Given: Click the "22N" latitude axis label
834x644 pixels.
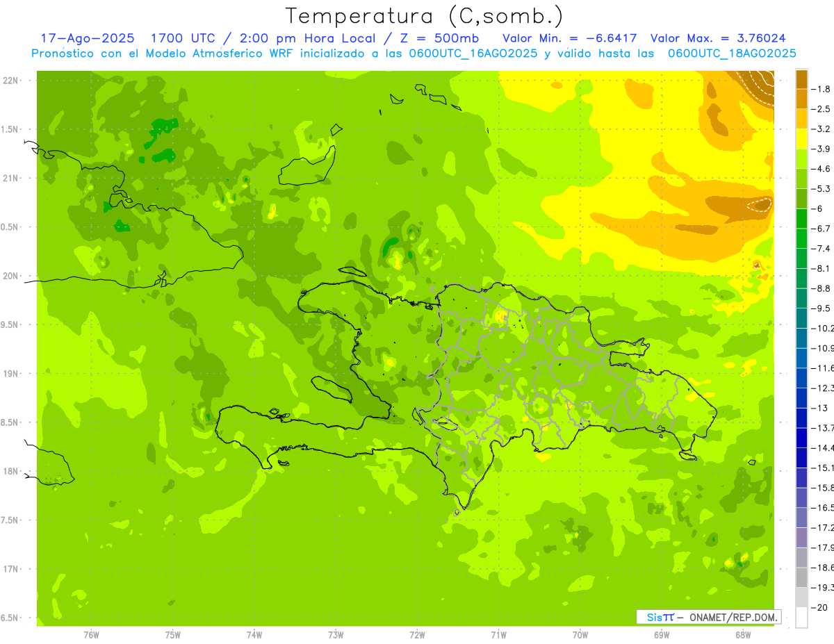Looking at the screenshot, I should (11, 81).
